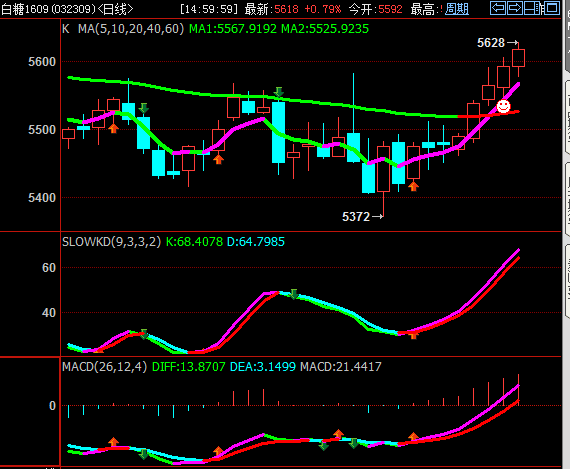The height and width of the screenshot is (469, 570).
Task: Click the MACD(26,12,4) indicator label
Action: [105, 366]
